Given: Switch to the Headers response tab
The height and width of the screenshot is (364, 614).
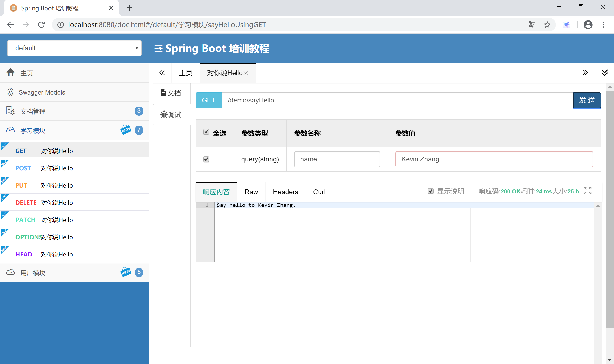Looking at the screenshot, I should coord(285,192).
